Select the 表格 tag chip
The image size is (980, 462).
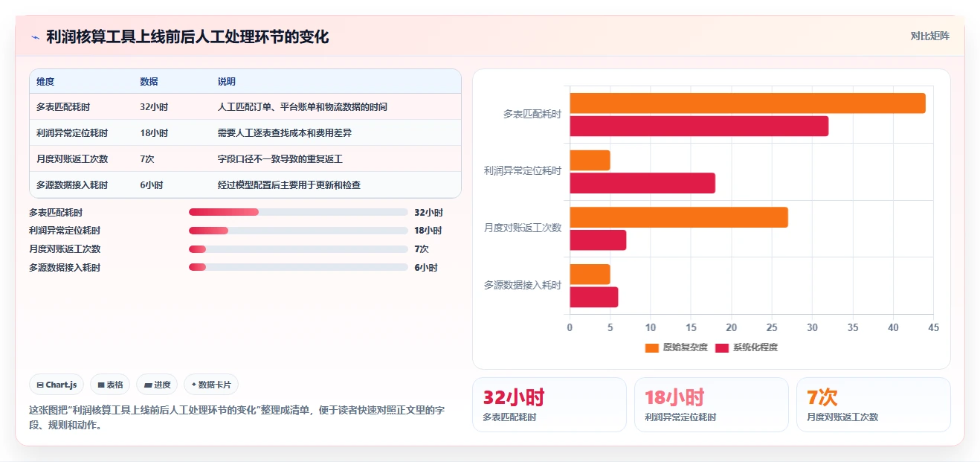click(x=110, y=385)
